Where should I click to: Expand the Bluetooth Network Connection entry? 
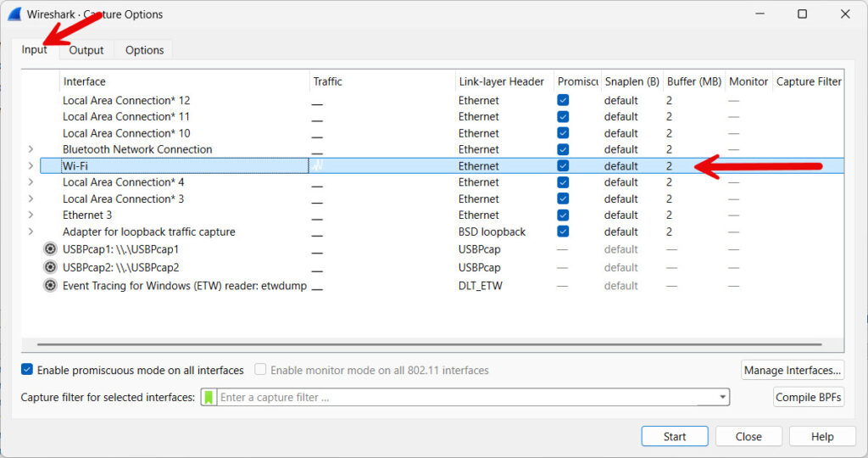(31, 149)
